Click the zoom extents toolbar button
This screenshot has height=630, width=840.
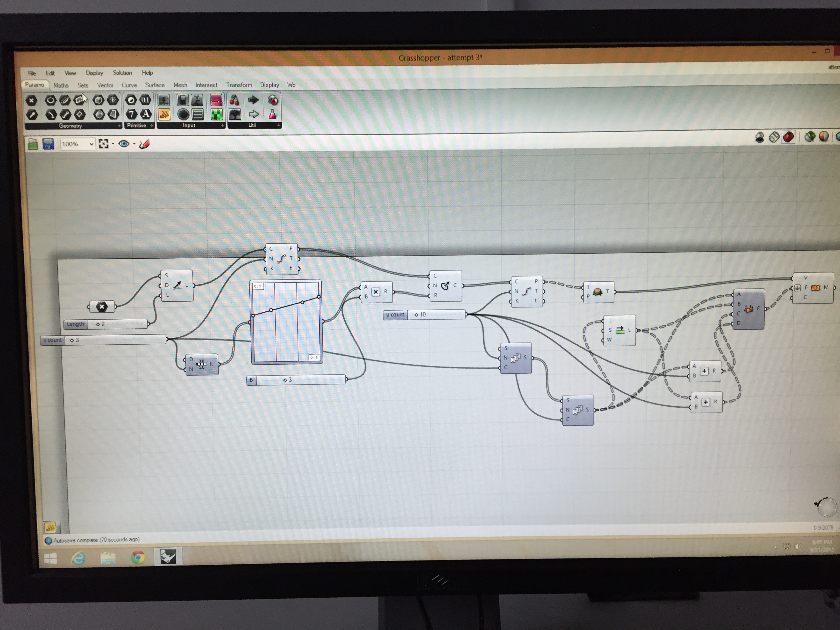click(x=103, y=144)
